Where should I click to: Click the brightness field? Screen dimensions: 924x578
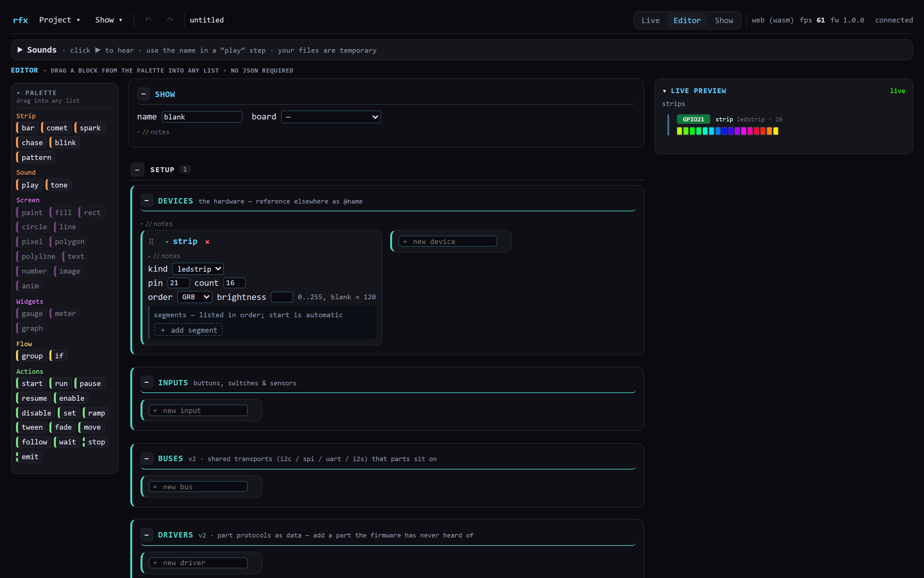(282, 297)
